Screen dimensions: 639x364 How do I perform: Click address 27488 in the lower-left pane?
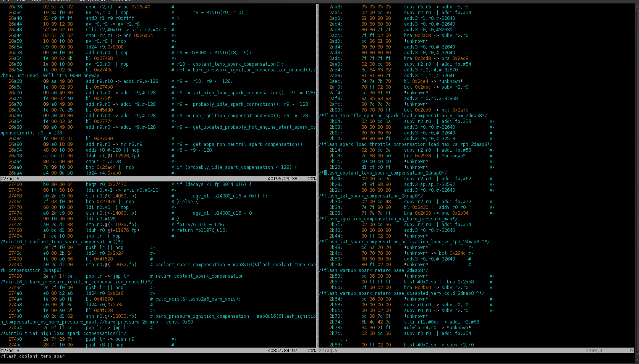[16, 248]
